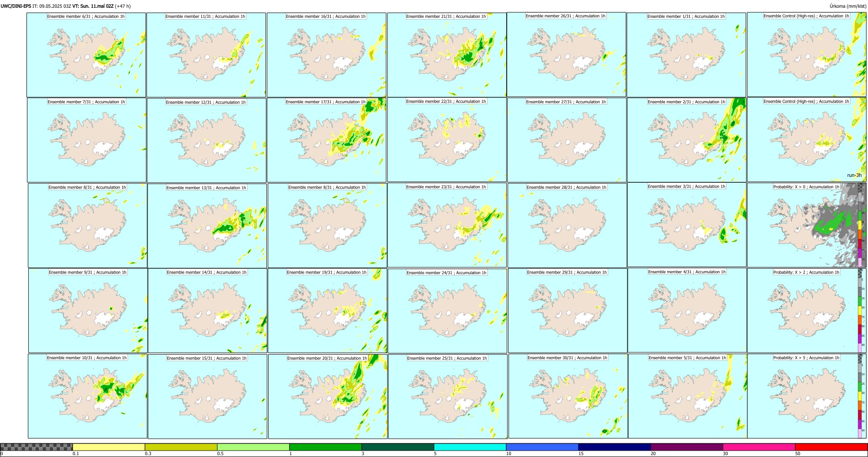Open the Probability X > 2 map

point(807,310)
